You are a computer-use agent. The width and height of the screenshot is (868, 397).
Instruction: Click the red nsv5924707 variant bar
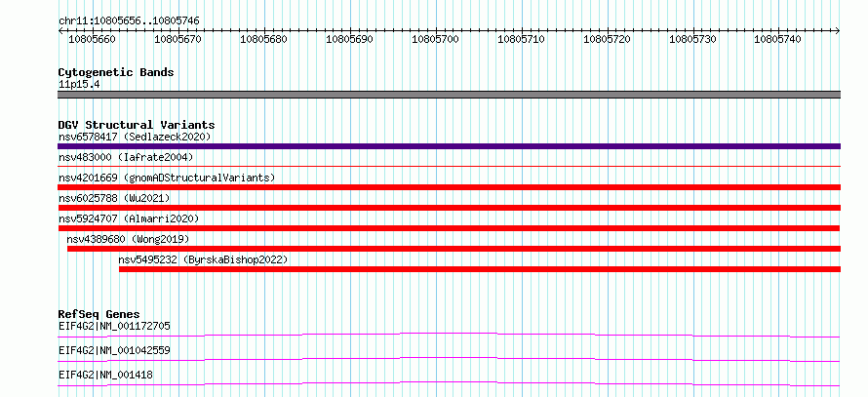pos(449,228)
